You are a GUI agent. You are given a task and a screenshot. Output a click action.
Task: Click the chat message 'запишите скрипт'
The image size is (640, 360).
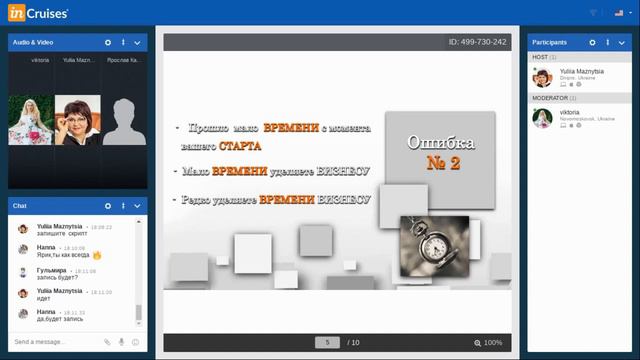(62, 233)
